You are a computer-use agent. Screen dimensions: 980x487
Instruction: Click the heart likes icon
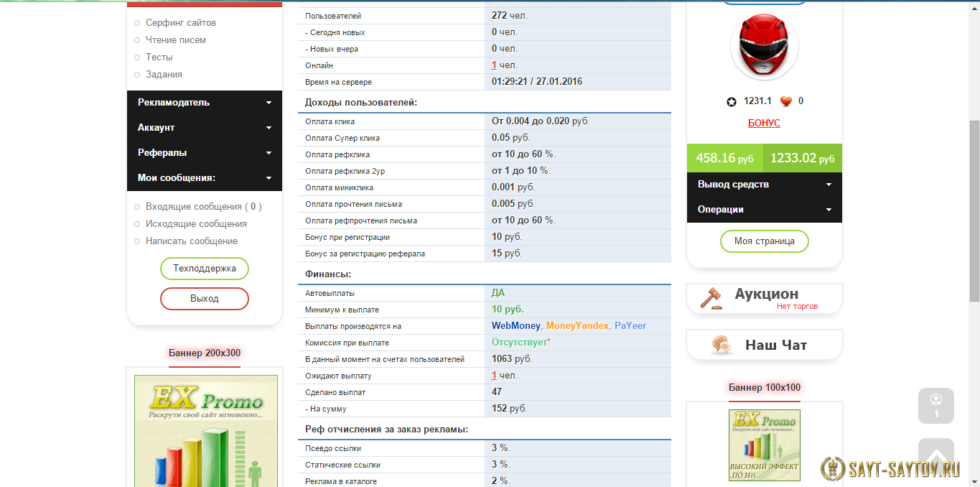(x=785, y=101)
